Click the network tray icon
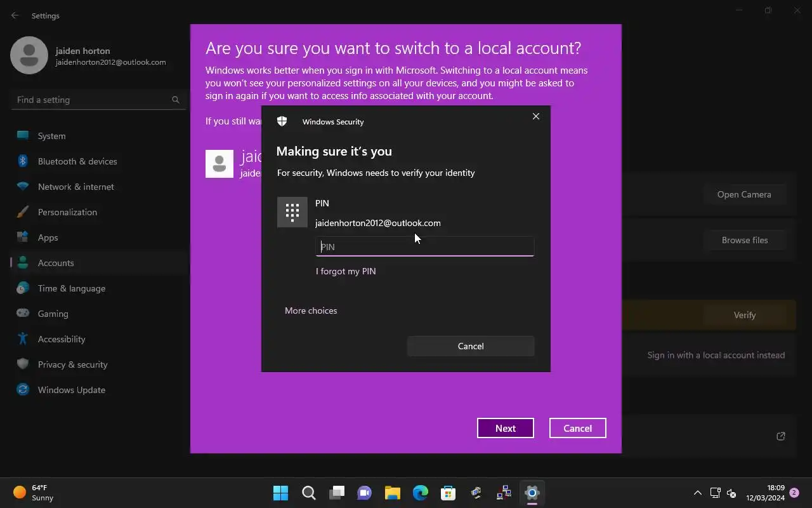This screenshot has width=812, height=508. coord(715,493)
